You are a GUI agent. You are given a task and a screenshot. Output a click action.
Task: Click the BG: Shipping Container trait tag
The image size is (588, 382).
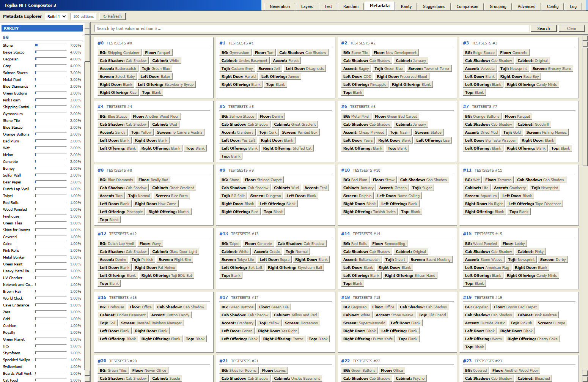pos(119,53)
